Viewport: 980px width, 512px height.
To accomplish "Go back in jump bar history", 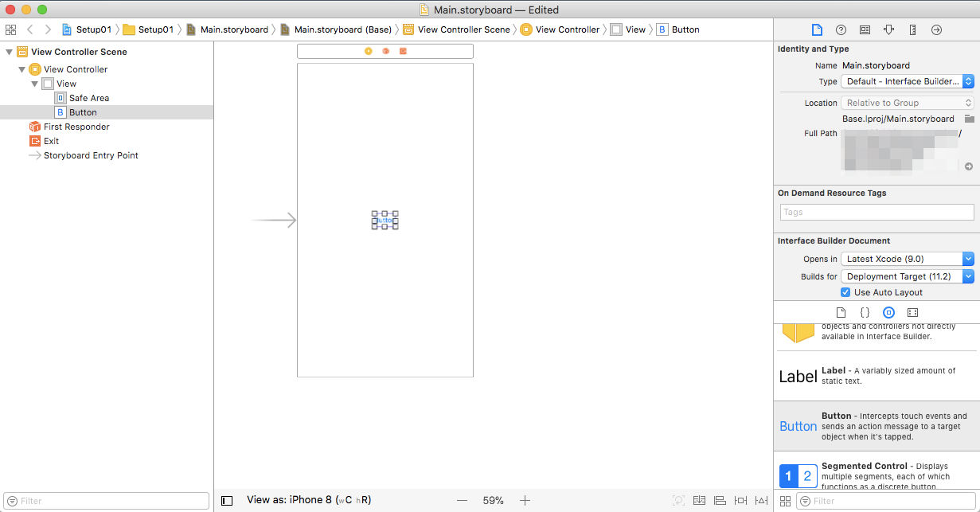I will (30, 29).
